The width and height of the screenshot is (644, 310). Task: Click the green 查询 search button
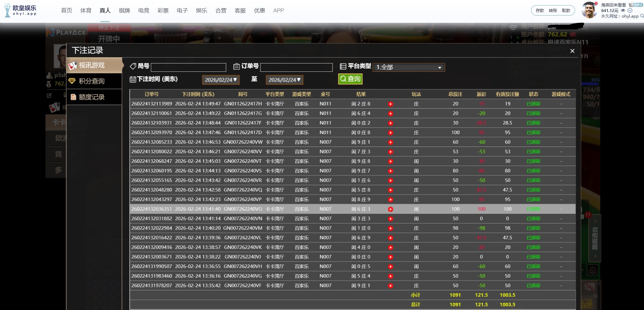pos(350,79)
